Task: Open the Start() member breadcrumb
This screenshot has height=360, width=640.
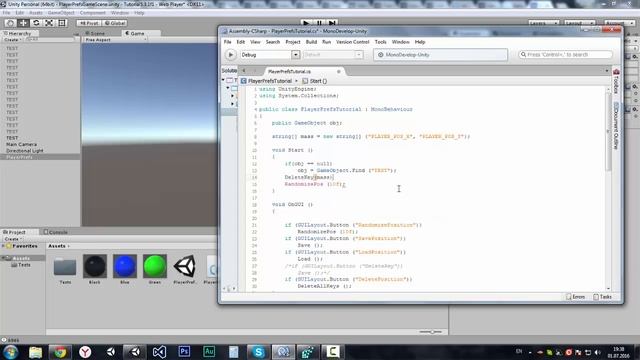Action: click(x=315, y=81)
